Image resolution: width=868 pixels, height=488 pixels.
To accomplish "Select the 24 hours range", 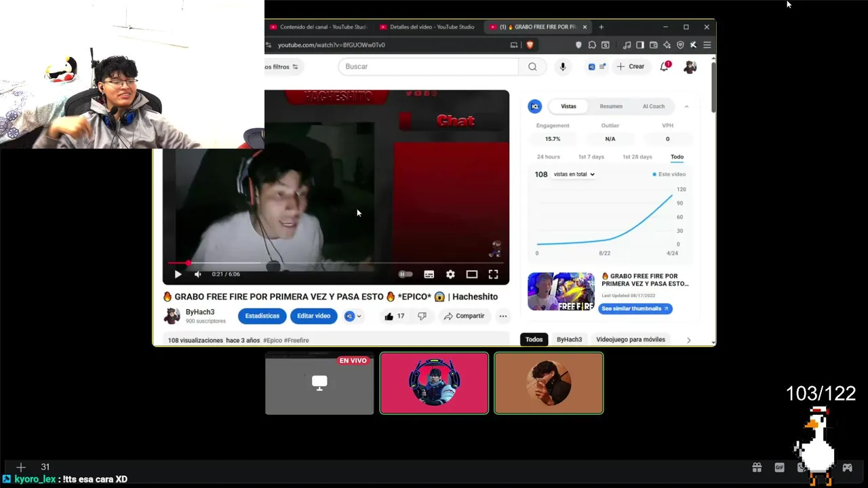I will click(x=549, y=157).
